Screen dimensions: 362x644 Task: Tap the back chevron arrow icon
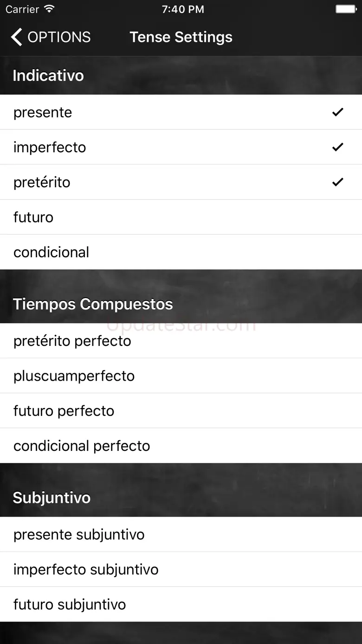[17, 37]
